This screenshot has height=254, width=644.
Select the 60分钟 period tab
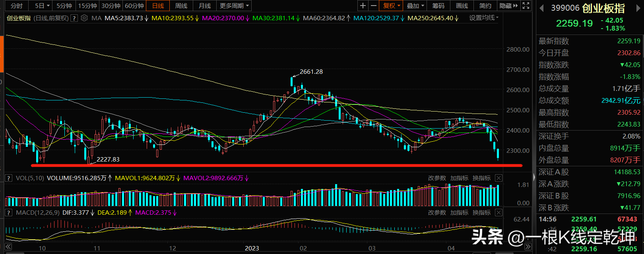(x=134, y=6)
